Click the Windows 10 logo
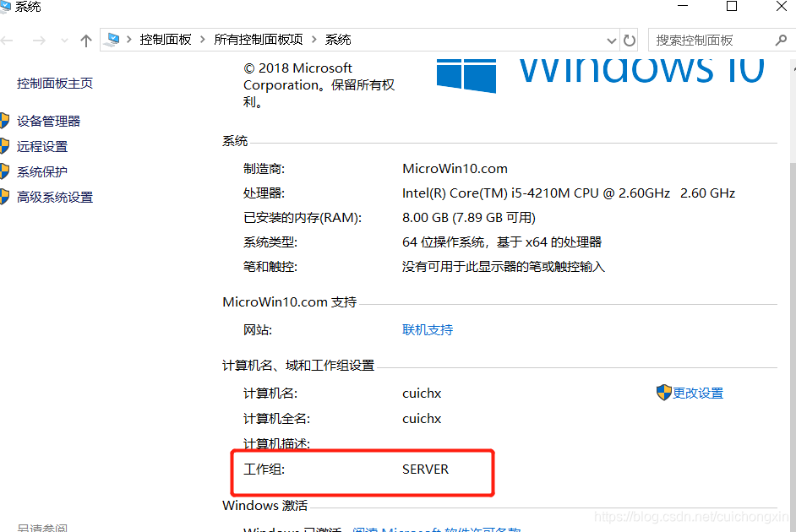Screen dimensions: 796x532 pyautogui.click(x=601, y=74)
